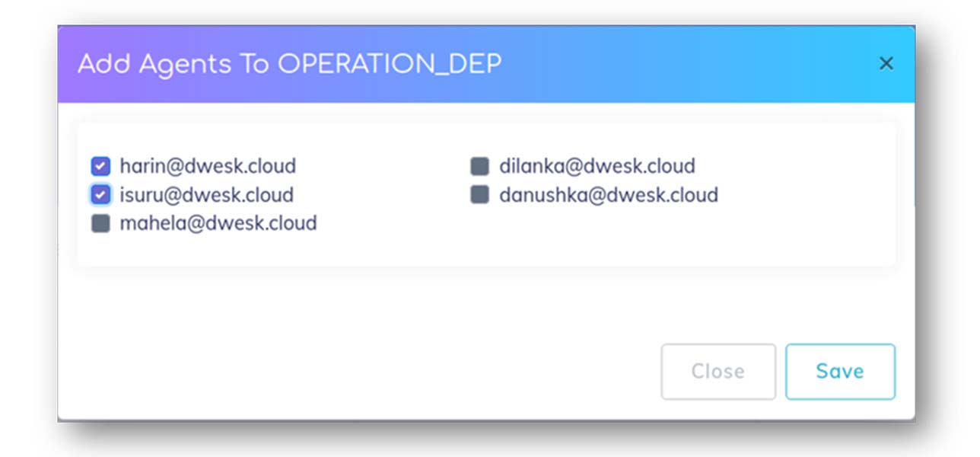Dismiss dialog with the X icon
Viewport: 980px width, 457px height.
click(886, 64)
